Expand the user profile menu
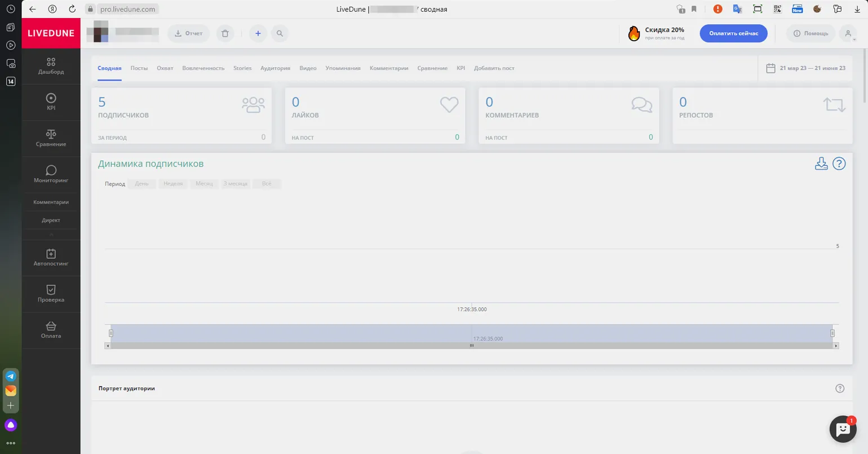The height and width of the screenshot is (454, 868). point(848,33)
